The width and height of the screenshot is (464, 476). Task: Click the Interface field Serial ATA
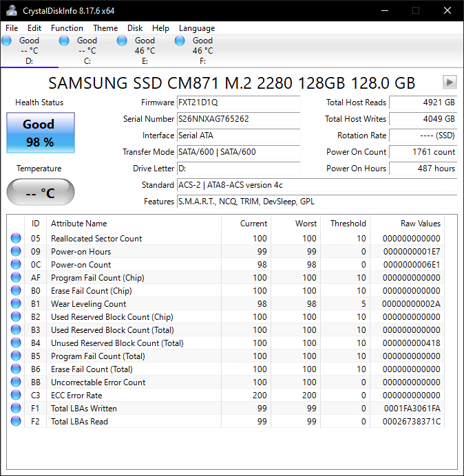tap(238, 136)
